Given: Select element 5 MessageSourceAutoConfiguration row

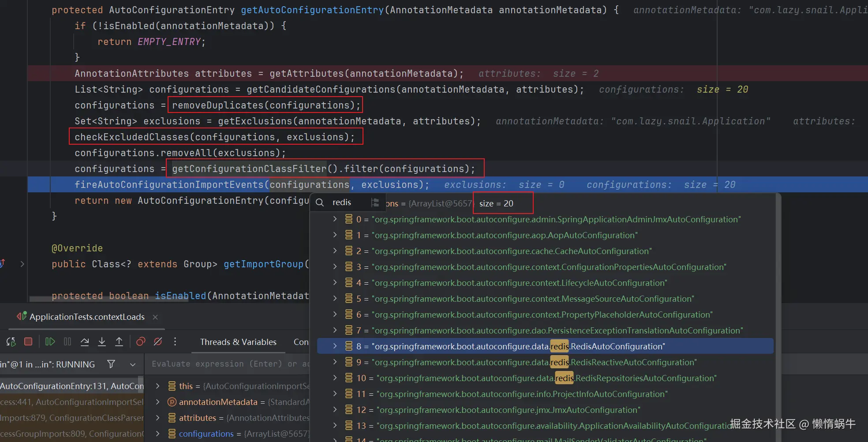Looking at the screenshot, I should pos(545,299).
